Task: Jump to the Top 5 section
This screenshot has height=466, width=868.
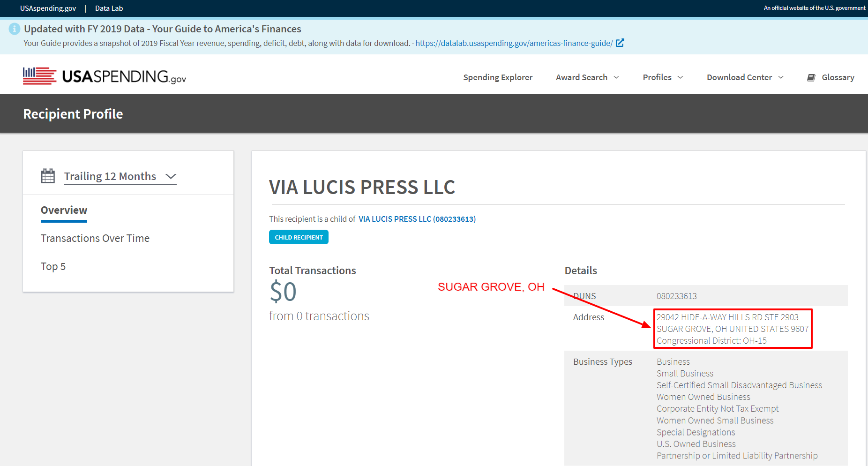Action: 53,266
